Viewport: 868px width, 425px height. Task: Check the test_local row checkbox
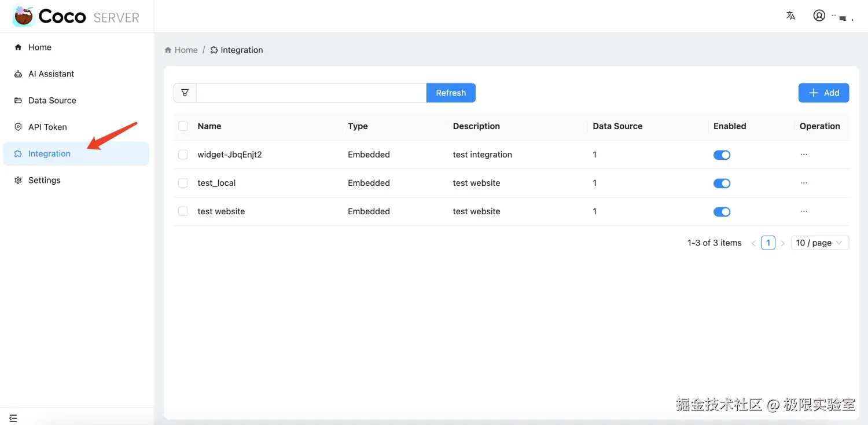(183, 183)
